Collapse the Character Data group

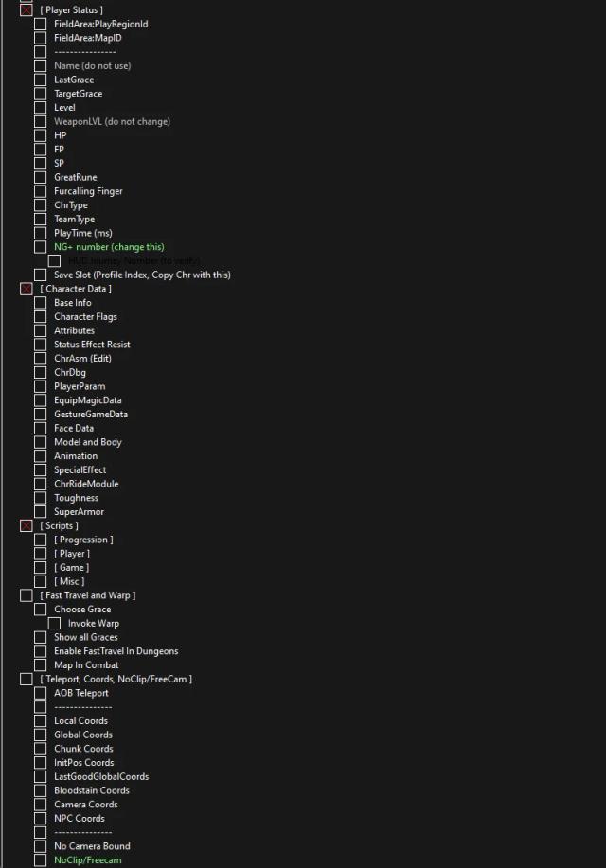point(26,289)
